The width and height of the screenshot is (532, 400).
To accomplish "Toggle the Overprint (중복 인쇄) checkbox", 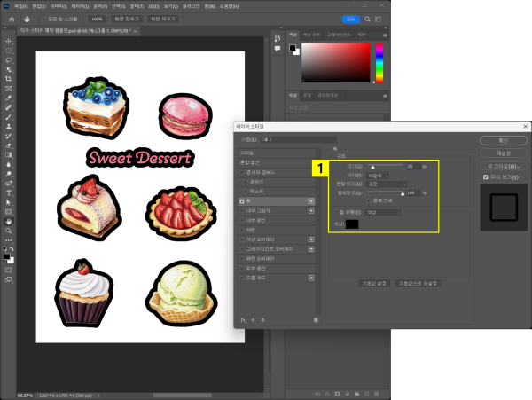I will (x=369, y=200).
